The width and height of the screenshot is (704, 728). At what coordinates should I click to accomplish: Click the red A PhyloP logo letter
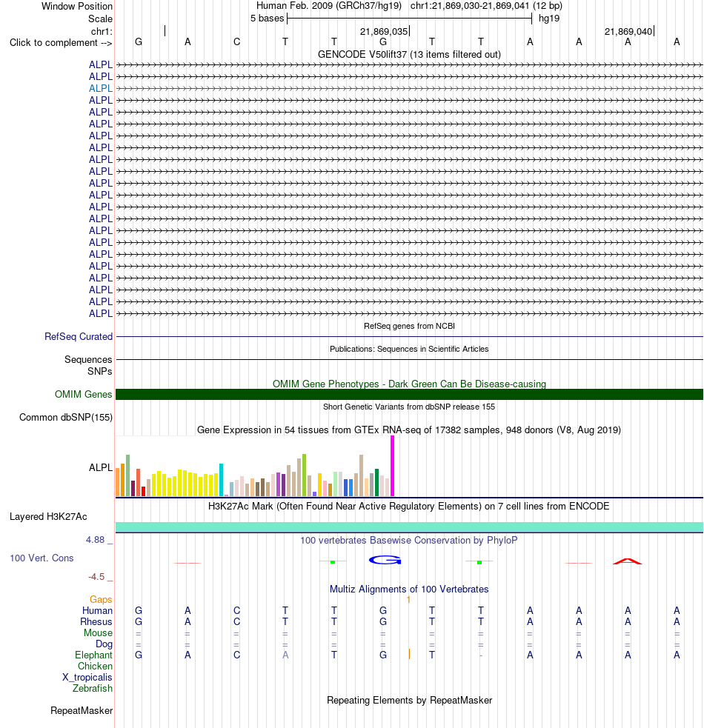point(628,561)
